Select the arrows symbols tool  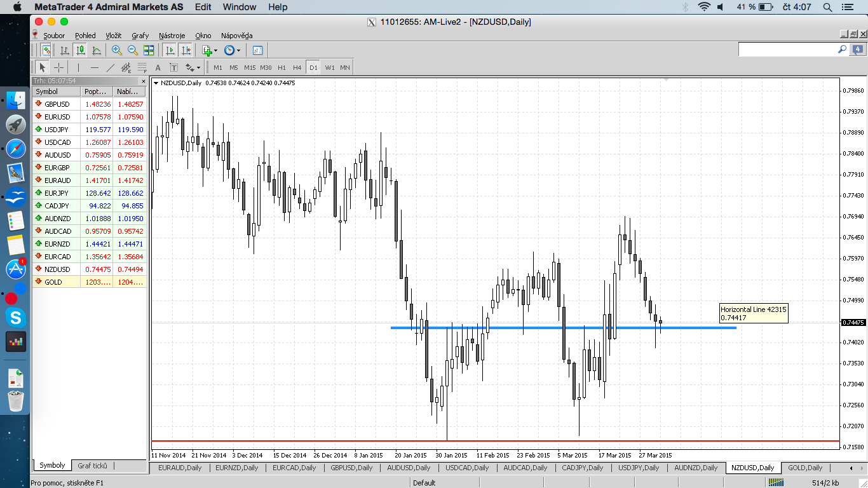coord(189,67)
